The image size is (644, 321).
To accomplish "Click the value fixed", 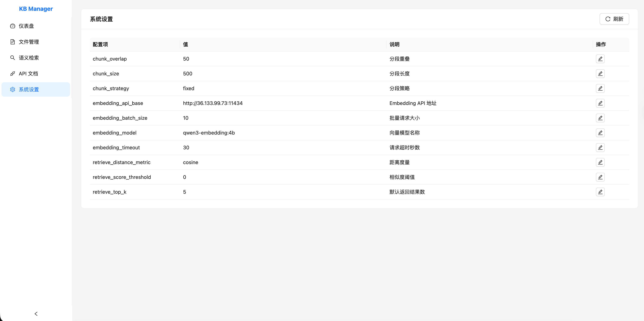I will (188, 88).
